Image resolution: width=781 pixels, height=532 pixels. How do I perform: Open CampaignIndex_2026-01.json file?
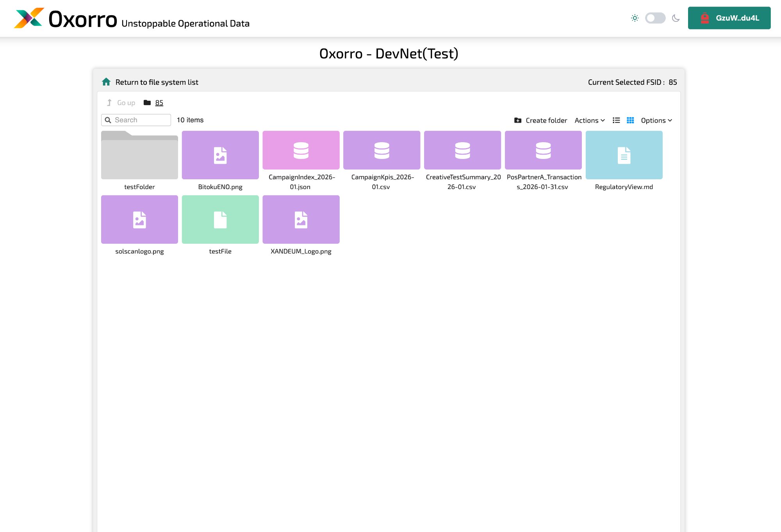[x=301, y=150]
